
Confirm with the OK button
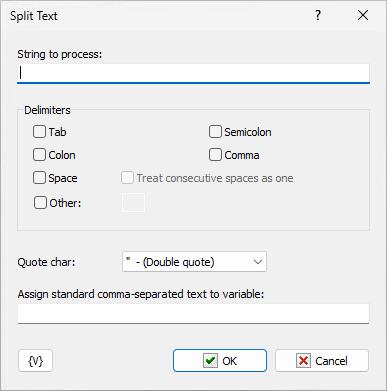pos(220,361)
